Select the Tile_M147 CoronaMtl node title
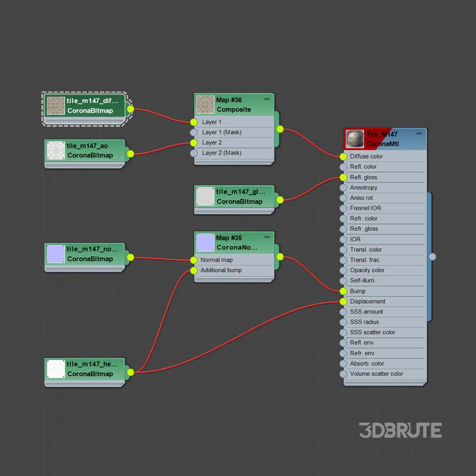The image size is (476, 476). [382, 139]
